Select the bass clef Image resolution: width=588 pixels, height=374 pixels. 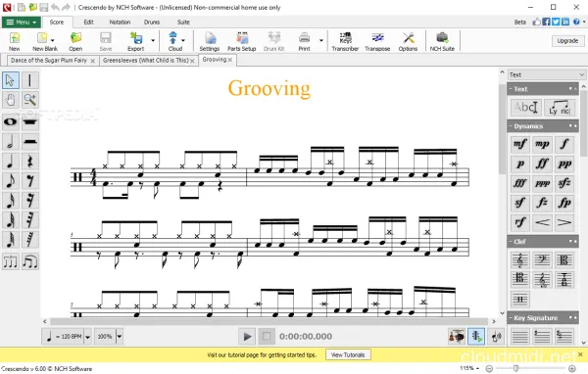tap(542, 259)
